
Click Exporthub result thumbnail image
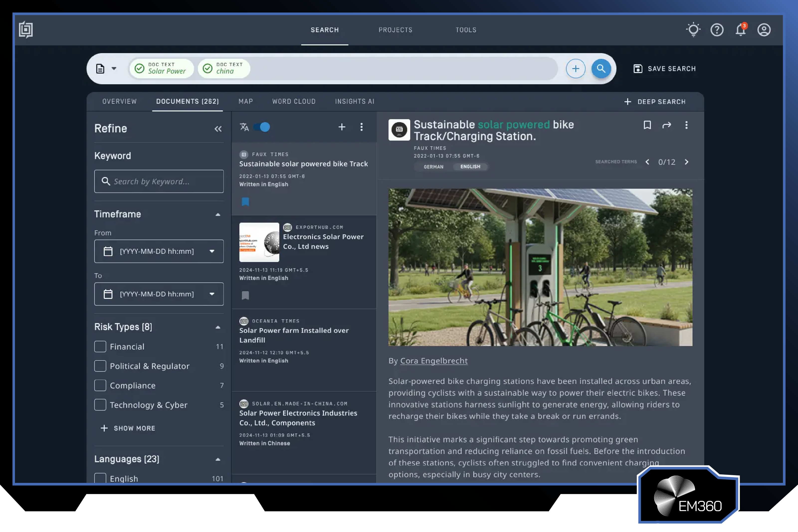click(x=259, y=242)
